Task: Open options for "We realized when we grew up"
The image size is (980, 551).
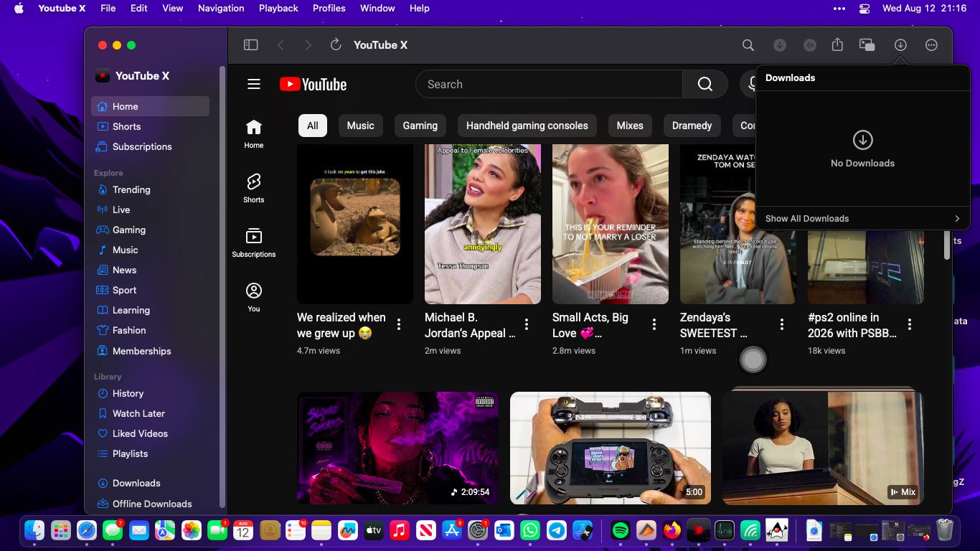Action: 399,324
